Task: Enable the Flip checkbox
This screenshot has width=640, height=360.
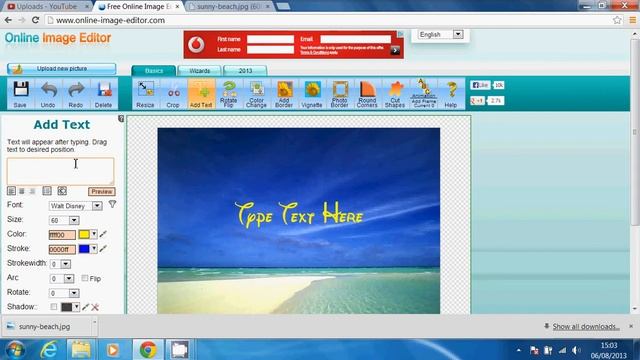Action: [85, 278]
